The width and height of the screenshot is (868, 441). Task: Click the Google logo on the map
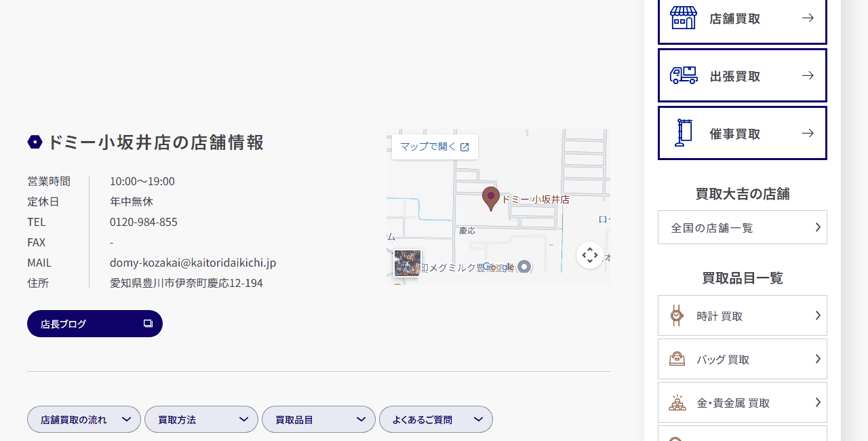click(498, 267)
